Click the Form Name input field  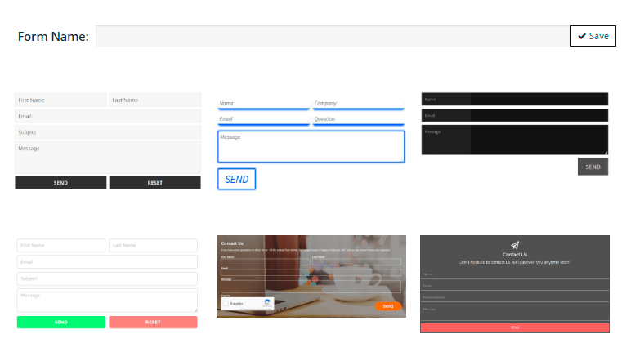[x=333, y=36]
